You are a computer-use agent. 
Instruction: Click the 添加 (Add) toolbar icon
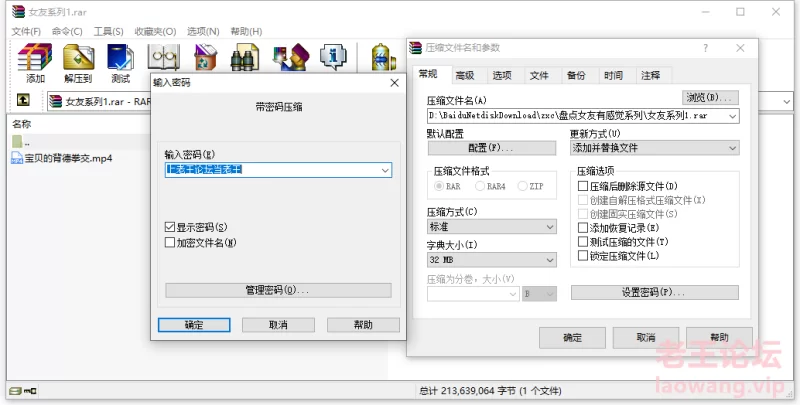(35, 62)
